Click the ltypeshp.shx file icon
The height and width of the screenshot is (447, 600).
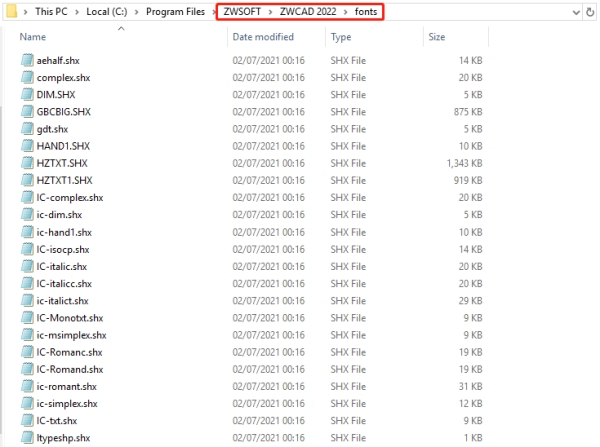[27, 438]
